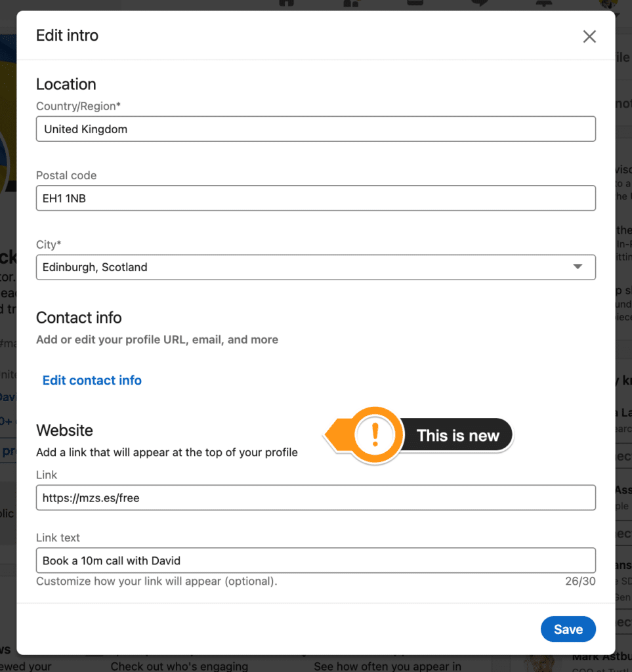Focus the Link text field 'Book a 10m call with David'
The height and width of the screenshot is (672, 632).
[316, 560]
